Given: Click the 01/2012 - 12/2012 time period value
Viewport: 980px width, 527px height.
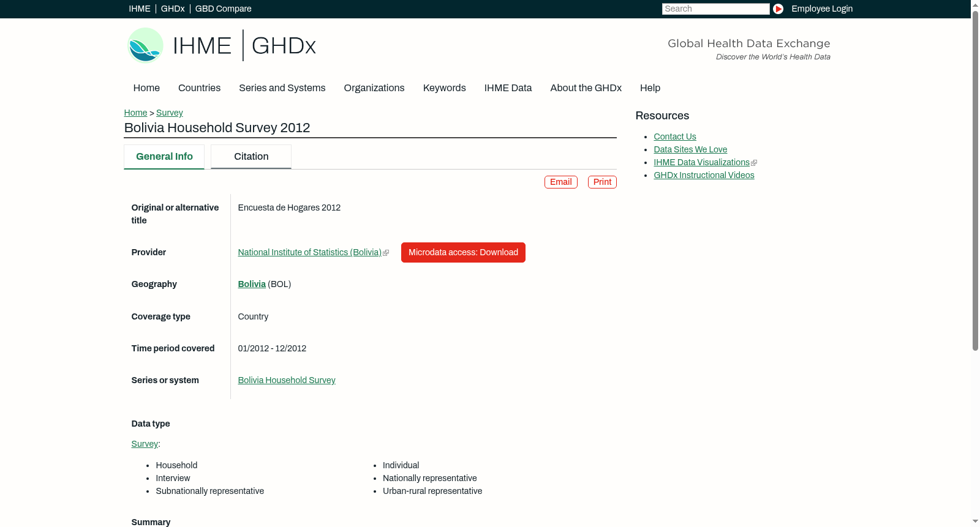Looking at the screenshot, I should (272, 348).
